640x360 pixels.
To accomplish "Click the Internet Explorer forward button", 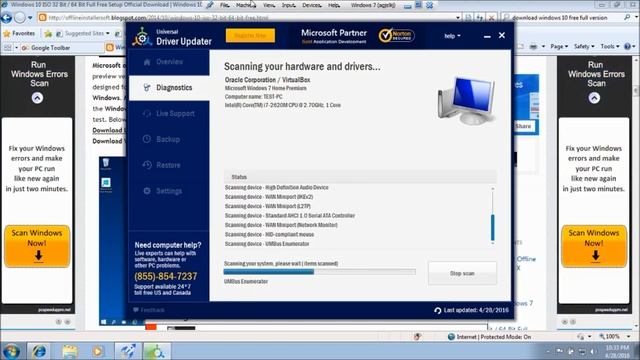I will [x=20, y=18].
